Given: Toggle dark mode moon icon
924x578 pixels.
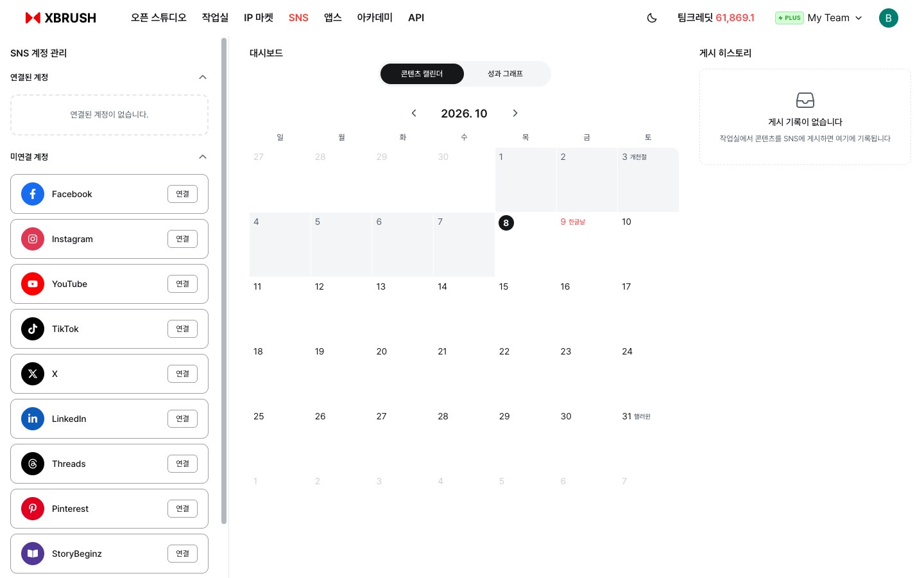Looking at the screenshot, I should coord(652,18).
